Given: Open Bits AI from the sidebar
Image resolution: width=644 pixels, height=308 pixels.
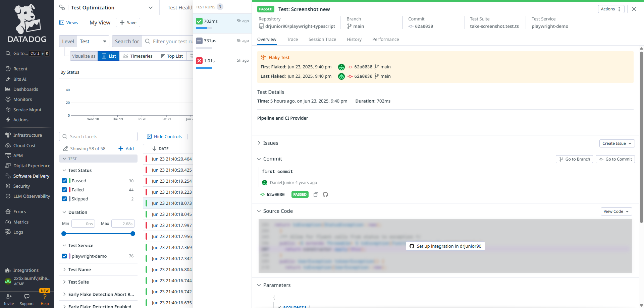Looking at the screenshot, I should coord(20,79).
